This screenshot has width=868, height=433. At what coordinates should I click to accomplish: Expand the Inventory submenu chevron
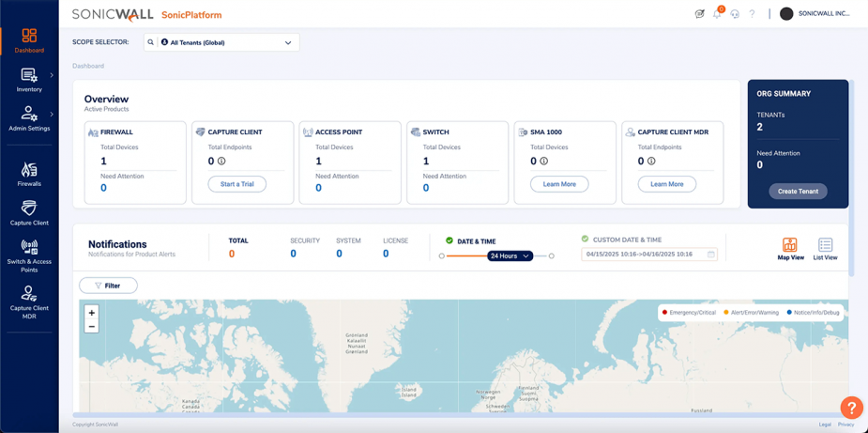point(52,75)
